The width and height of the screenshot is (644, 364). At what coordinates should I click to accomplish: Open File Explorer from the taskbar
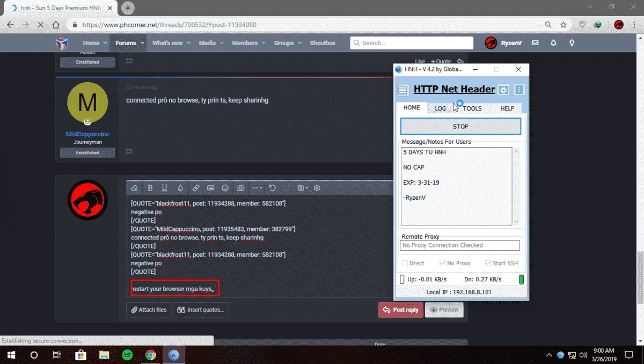(x=104, y=355)
